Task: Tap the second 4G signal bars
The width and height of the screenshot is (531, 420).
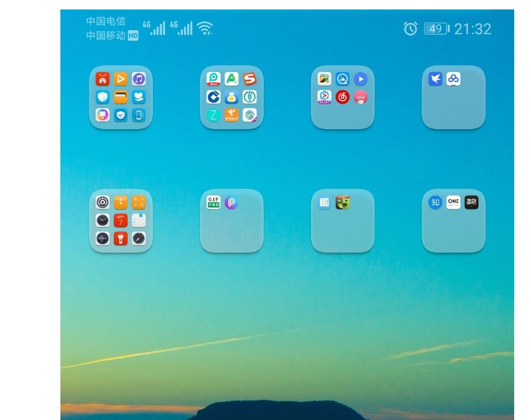Action: click(x=182, y=28)
